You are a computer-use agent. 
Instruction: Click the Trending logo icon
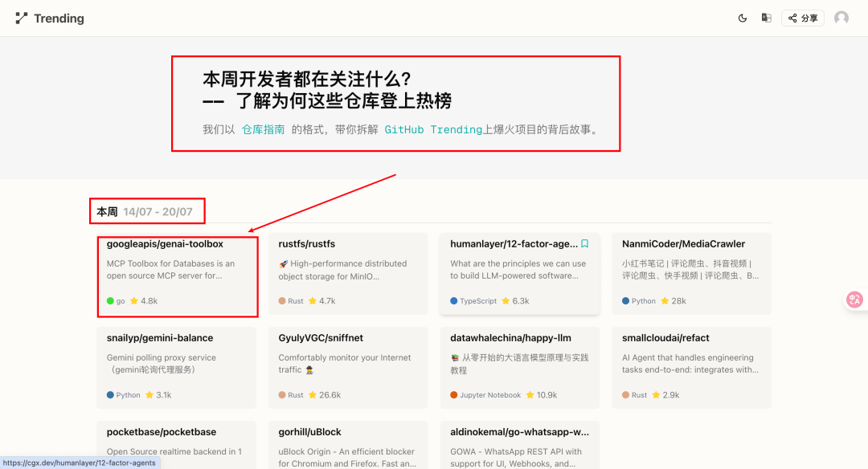(x=21, y=18)
